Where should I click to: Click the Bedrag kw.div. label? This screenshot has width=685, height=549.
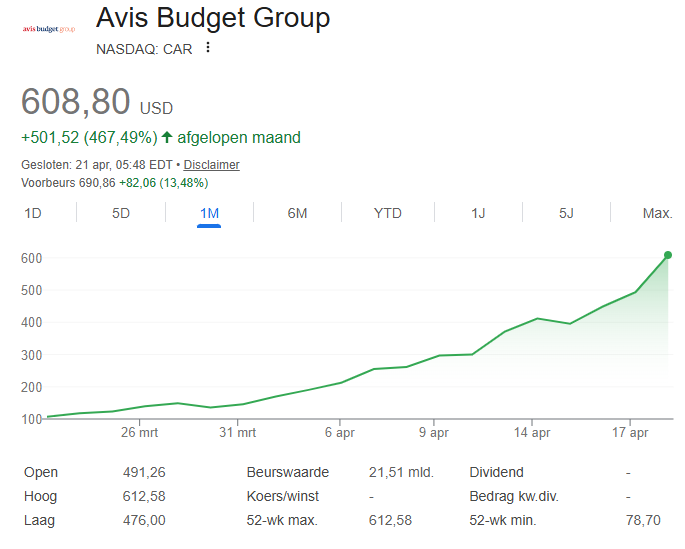click(x=514, y=496)
